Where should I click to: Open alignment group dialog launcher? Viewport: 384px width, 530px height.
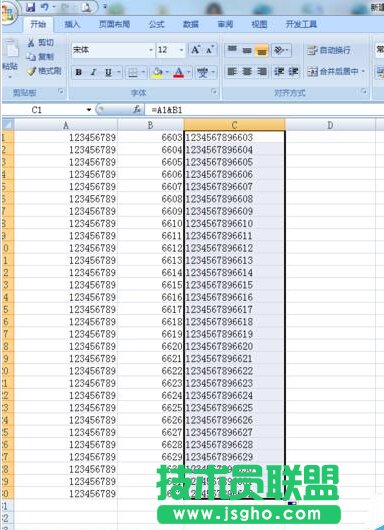[364, 92]
